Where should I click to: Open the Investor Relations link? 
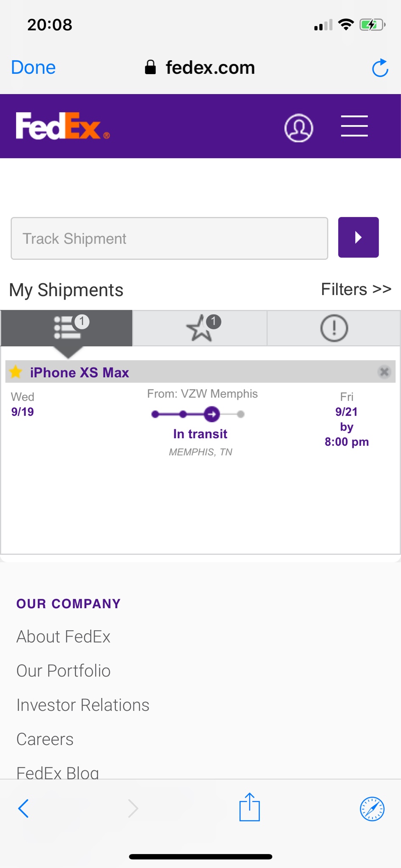coord(83,705)
